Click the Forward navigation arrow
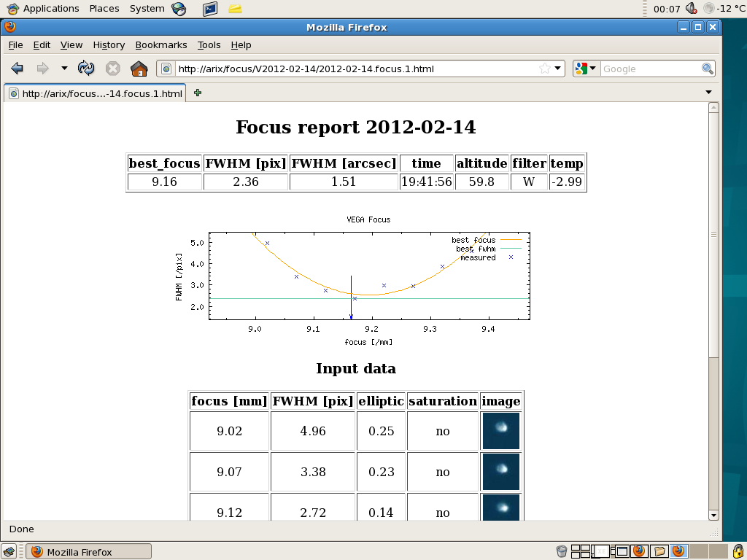The width and height of the screenshot is (747, 560). 43,69
